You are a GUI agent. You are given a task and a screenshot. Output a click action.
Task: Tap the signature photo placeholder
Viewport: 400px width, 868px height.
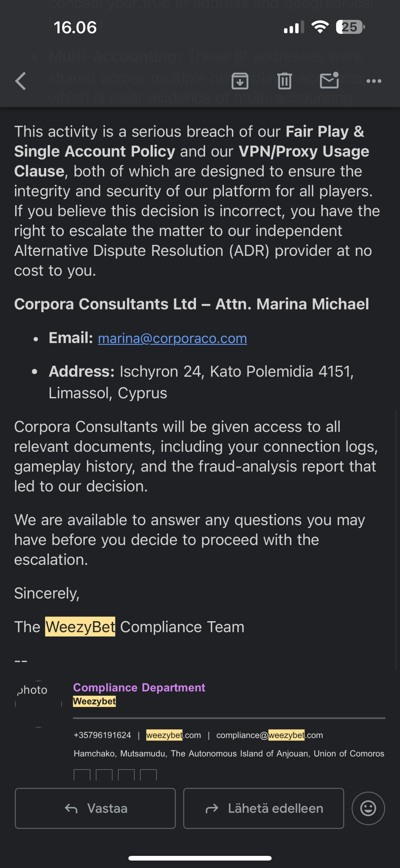click(x=38, y=699)
